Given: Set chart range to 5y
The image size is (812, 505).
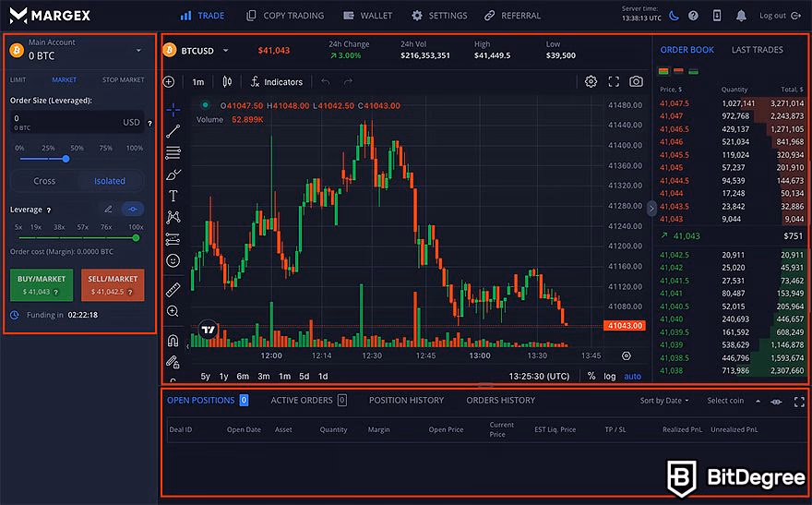Looking at the screenshot, I should point(206,377).
